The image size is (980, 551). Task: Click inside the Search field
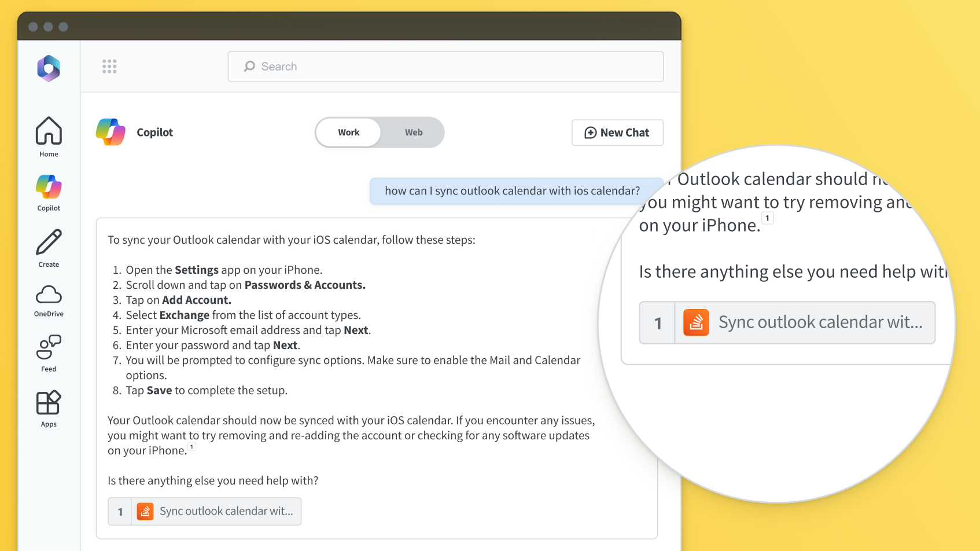click(445, 67)
